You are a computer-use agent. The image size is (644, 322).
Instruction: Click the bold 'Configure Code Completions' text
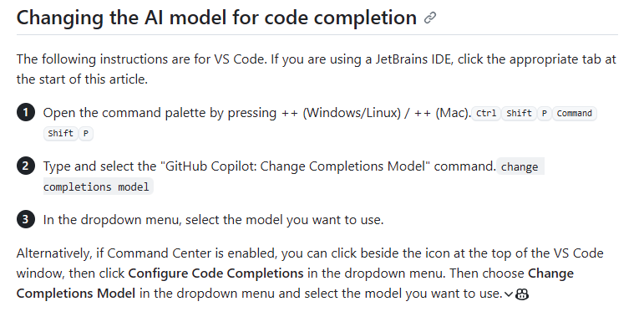point(216,273)
